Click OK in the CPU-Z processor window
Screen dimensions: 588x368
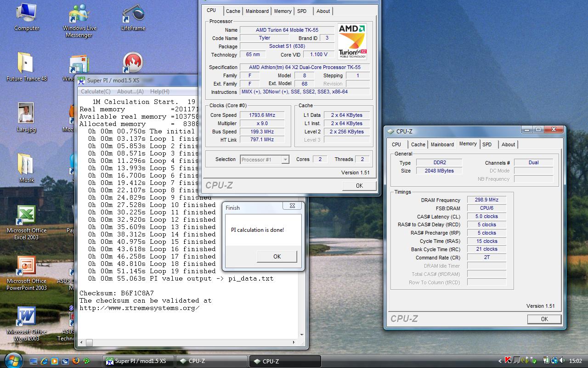click(359, 185)
